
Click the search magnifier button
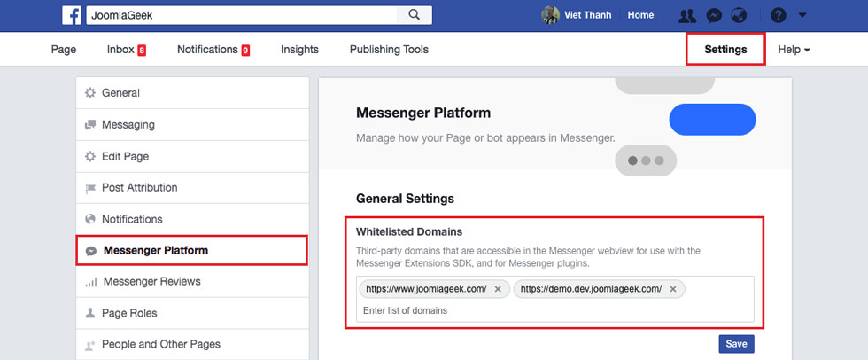[x=415, y=15]
